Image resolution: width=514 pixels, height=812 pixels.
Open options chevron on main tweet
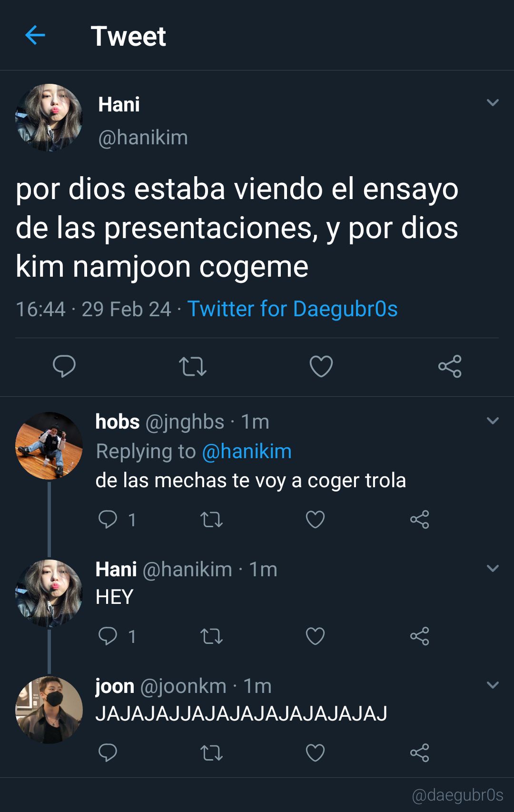click(x=493, y=102)
